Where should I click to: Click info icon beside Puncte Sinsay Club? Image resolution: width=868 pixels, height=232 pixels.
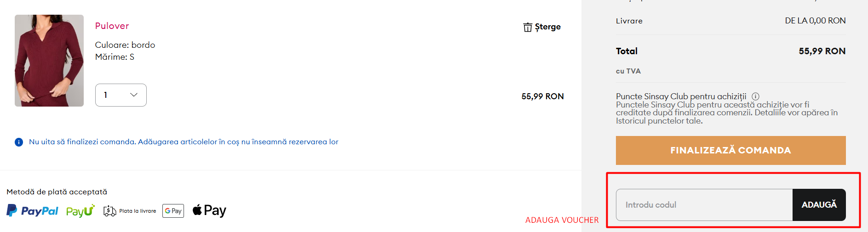(755, 96)
